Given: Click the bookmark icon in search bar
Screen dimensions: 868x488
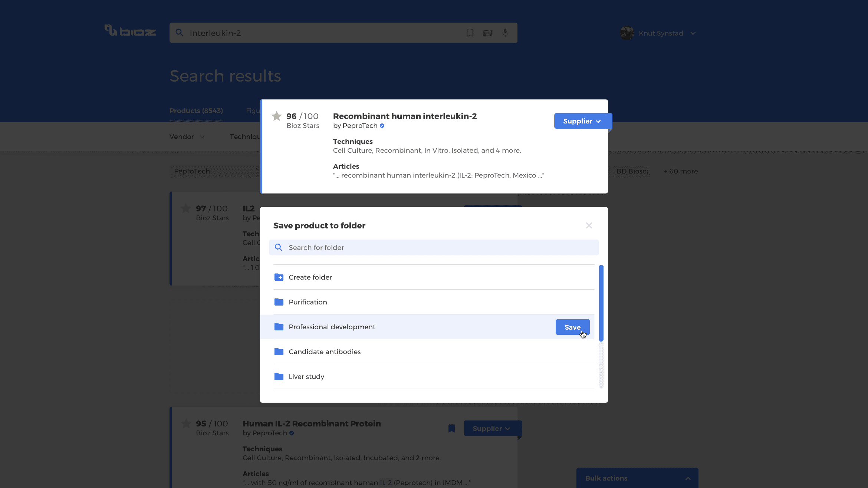Looking at the screenshot, I should point(470,33).
